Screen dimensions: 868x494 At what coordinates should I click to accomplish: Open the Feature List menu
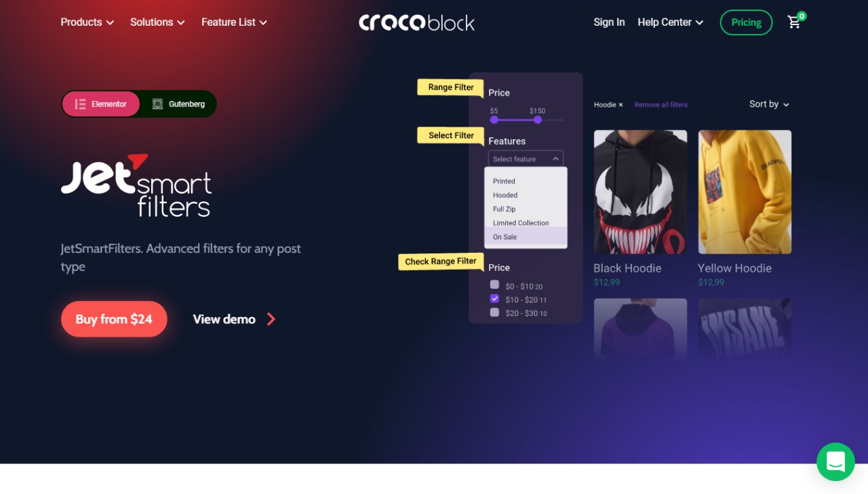click(234, 22)
